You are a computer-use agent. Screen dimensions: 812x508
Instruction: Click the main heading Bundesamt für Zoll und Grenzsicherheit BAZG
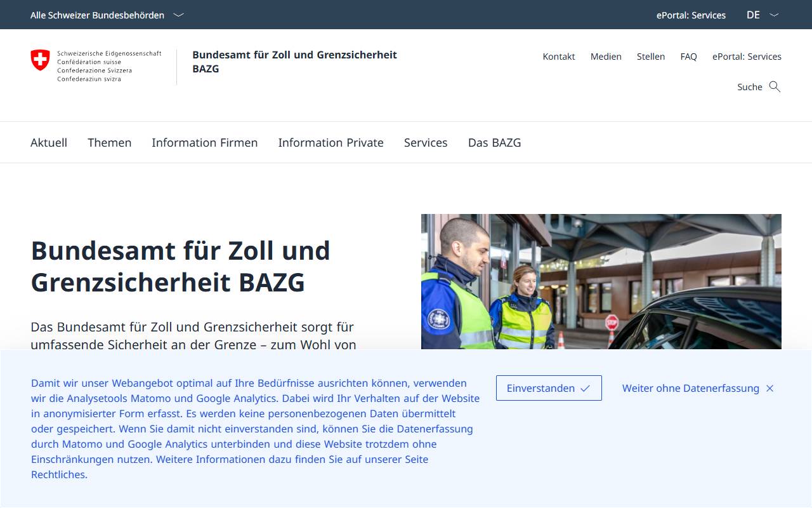[181, 266]
